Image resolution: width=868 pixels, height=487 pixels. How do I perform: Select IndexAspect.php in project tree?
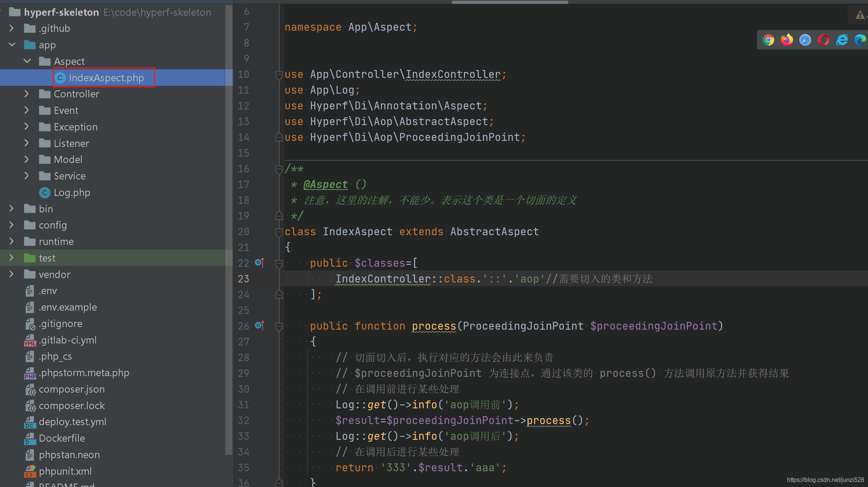(106, 78)
